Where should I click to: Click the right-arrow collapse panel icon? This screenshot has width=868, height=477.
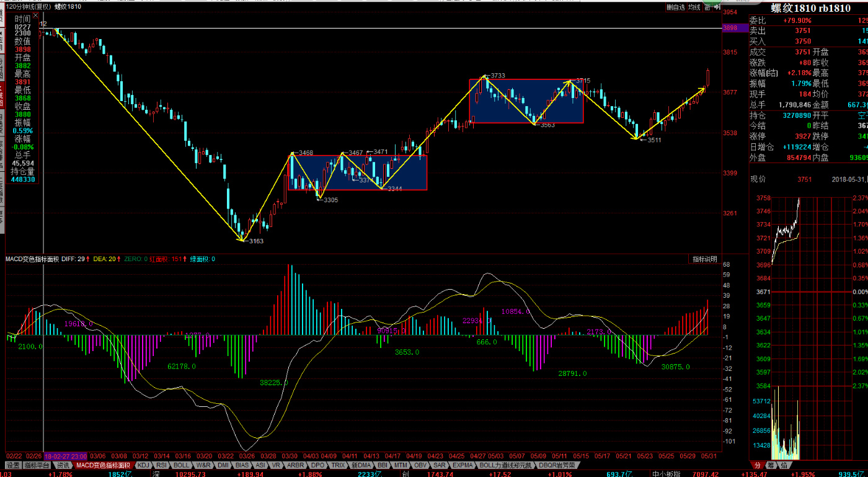click(x=716, y=7)
